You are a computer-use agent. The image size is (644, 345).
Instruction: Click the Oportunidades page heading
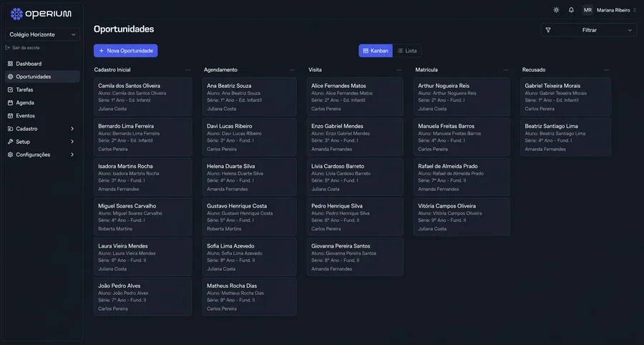coord(124,29)
